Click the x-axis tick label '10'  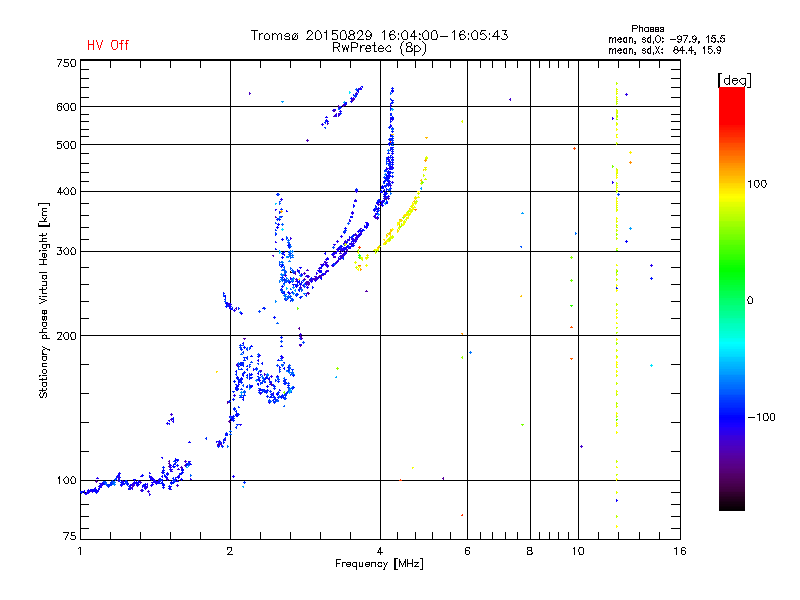tap(578, 551)
